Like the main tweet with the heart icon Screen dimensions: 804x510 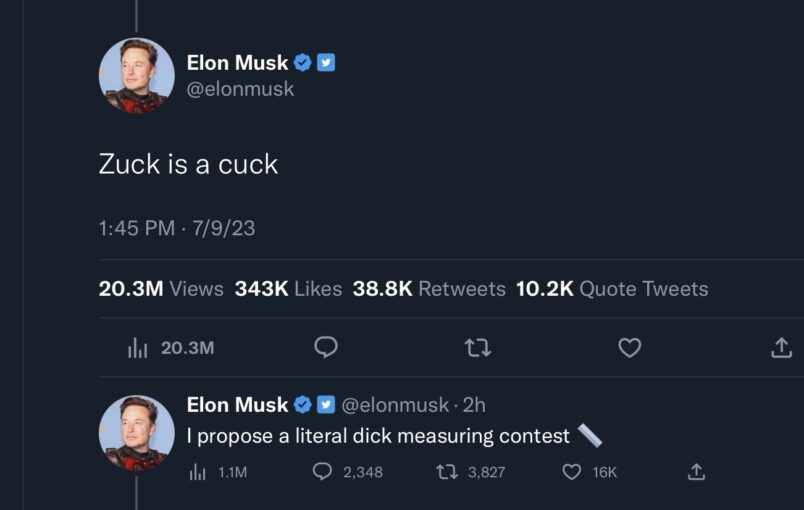click(629, 347)
